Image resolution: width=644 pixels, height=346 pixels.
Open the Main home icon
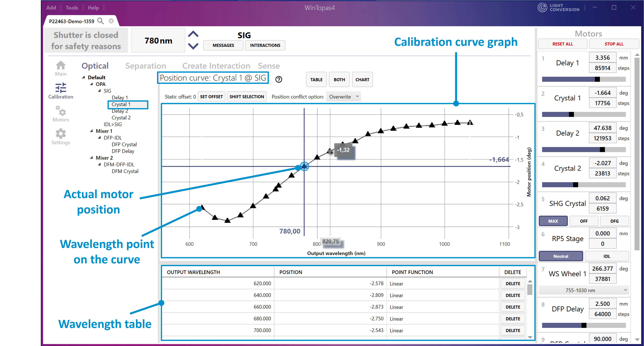pos(61,66)
